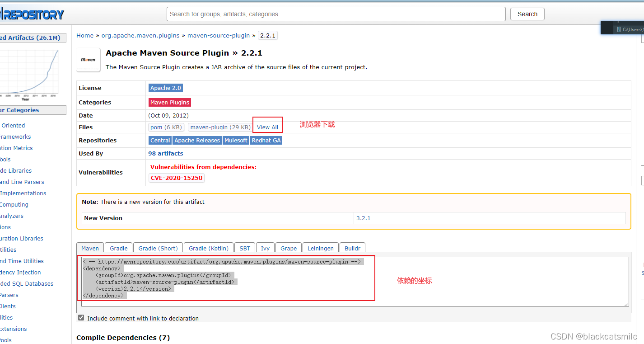Open the Central repository badge

[x=160, y=140]
